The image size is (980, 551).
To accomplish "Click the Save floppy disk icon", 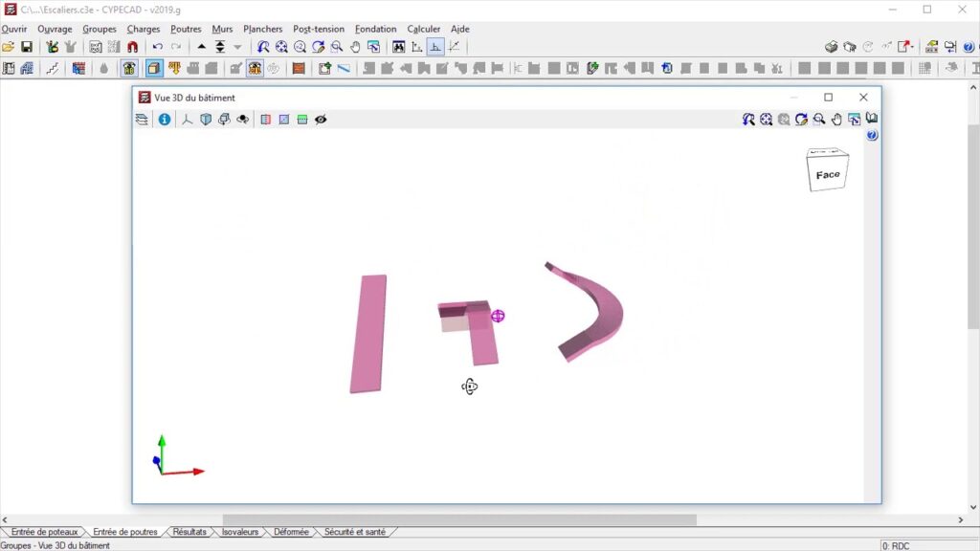I will (x=26, y=47).
